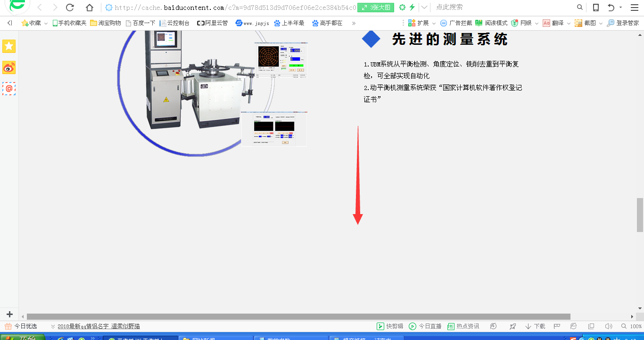Open the 下载 downloads manager
The width and height of the screenshot is (644, 340).
click(535, 326)
